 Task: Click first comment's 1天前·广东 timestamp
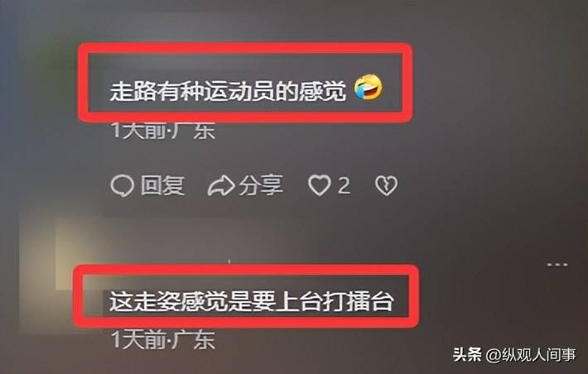pos(163,132)
